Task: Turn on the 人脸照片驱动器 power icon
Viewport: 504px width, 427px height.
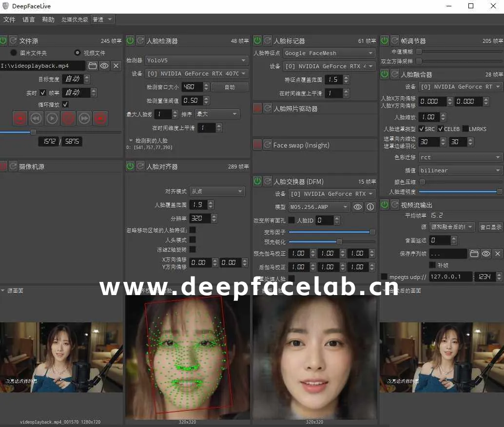Action: pos(257,108)
